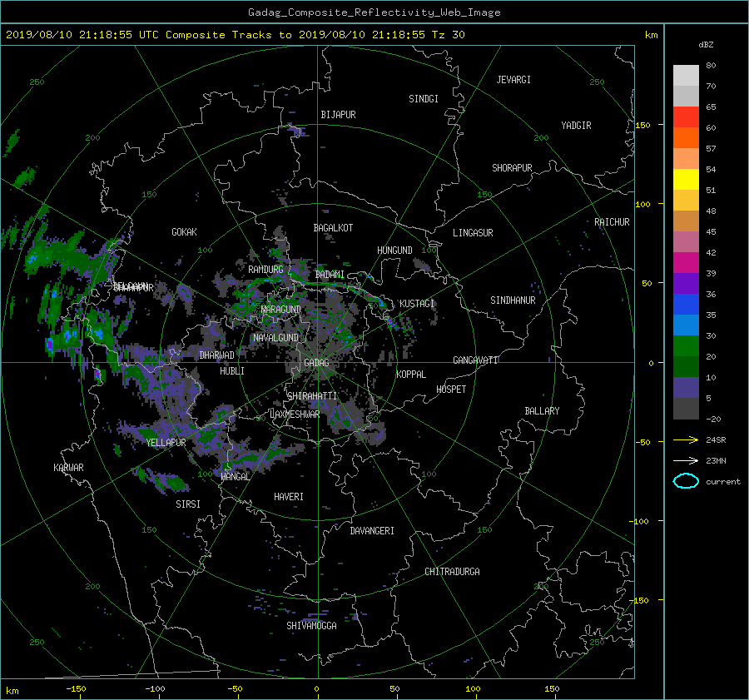Click the SINDGI map label
Viewport: 749px width, 700px height.
[x=424, y=99]
